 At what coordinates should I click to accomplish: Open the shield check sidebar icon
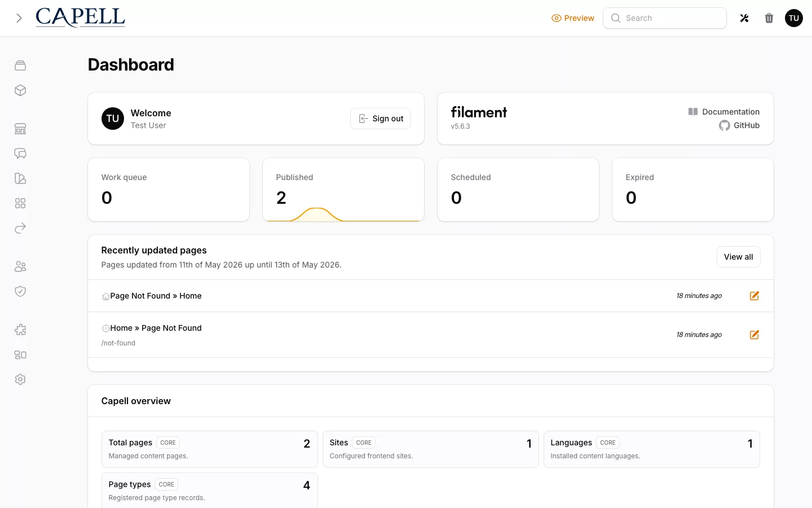click(x=20, y=291)
